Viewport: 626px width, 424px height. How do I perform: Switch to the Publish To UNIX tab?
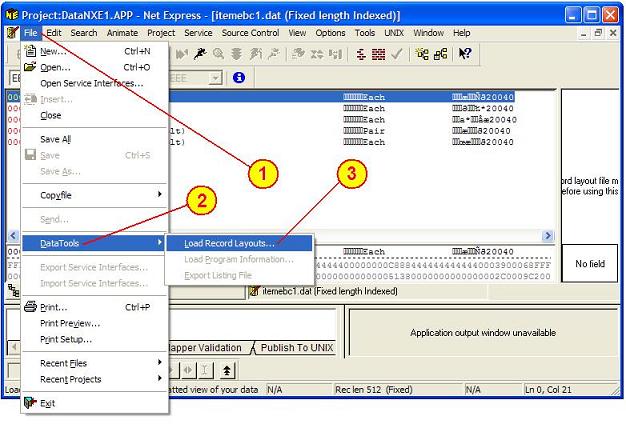click(296, 348)
